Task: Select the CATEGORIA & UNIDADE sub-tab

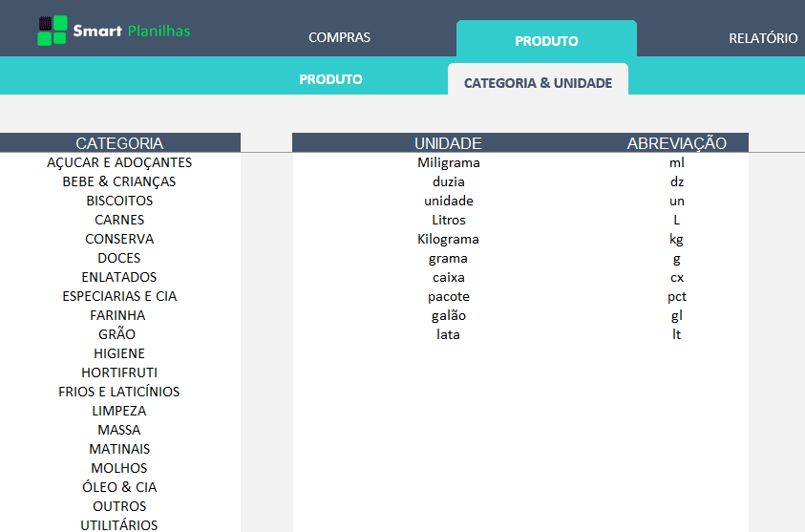Action: [x=538, y=83]
